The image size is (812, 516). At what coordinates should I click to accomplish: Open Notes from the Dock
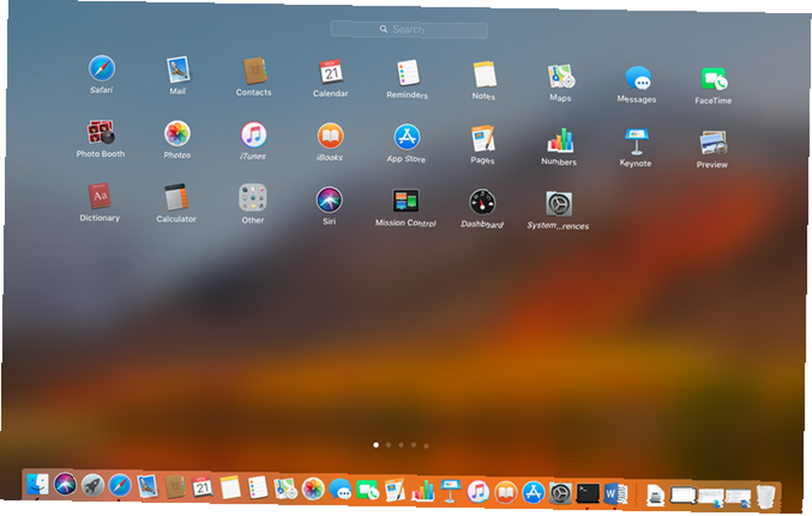click(x=231, y=488)
